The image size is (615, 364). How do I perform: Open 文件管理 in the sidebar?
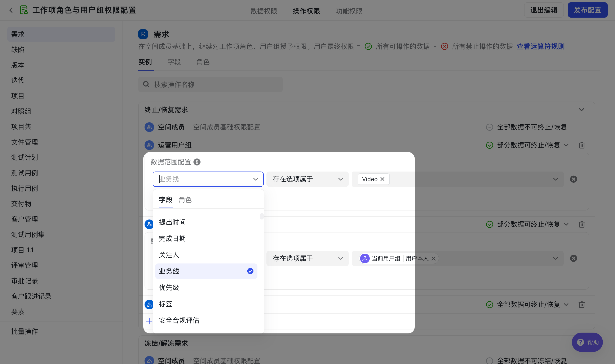[61, 142]
